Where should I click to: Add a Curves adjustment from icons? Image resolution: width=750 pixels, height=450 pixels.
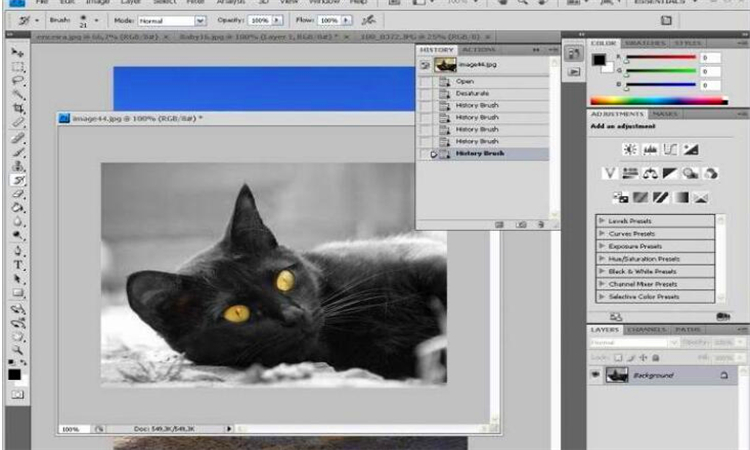click(669, 149)
